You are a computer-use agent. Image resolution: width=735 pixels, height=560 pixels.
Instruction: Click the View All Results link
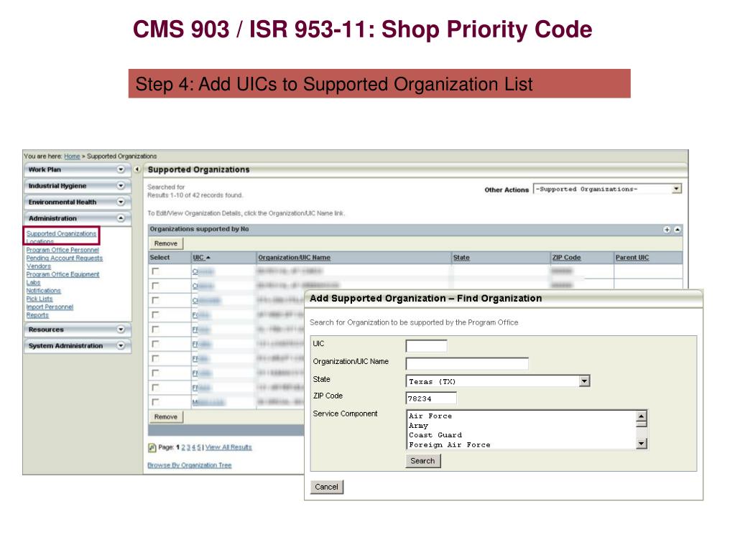coord(228,447)
